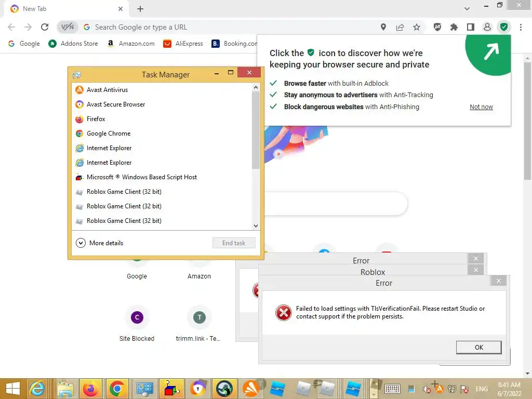
Task: Click the browser forward arrow
Action: tap(28, 27)
